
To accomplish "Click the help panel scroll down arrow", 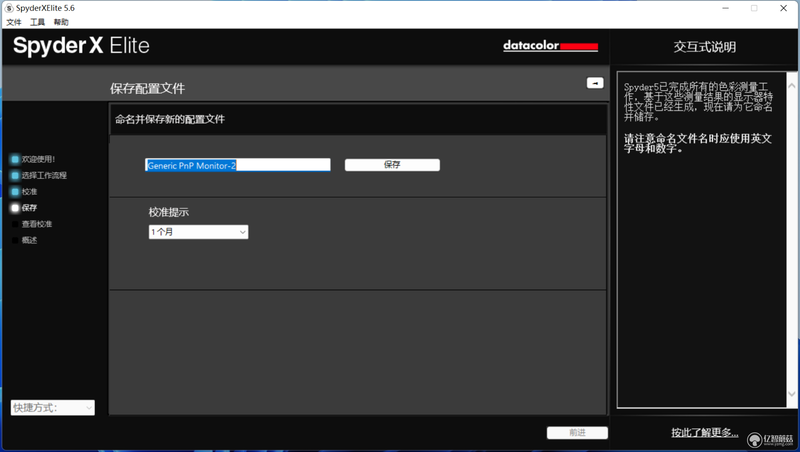I will [792, 394].
